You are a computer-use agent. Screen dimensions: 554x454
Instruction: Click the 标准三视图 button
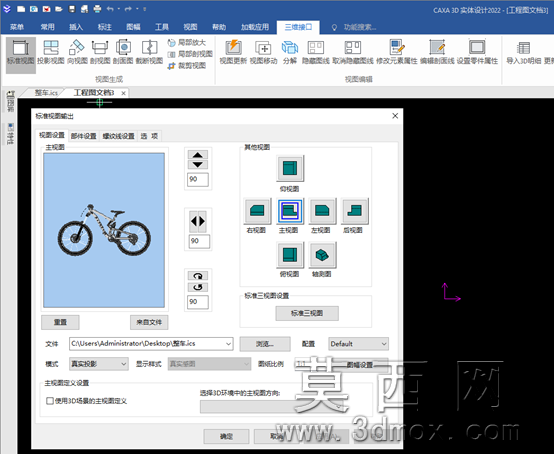point(307,313)
